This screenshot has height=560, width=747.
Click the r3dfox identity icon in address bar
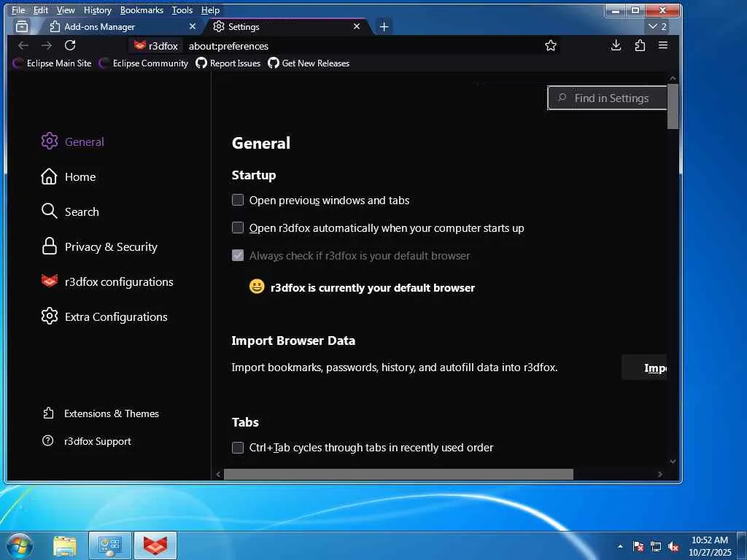(156, 46)
